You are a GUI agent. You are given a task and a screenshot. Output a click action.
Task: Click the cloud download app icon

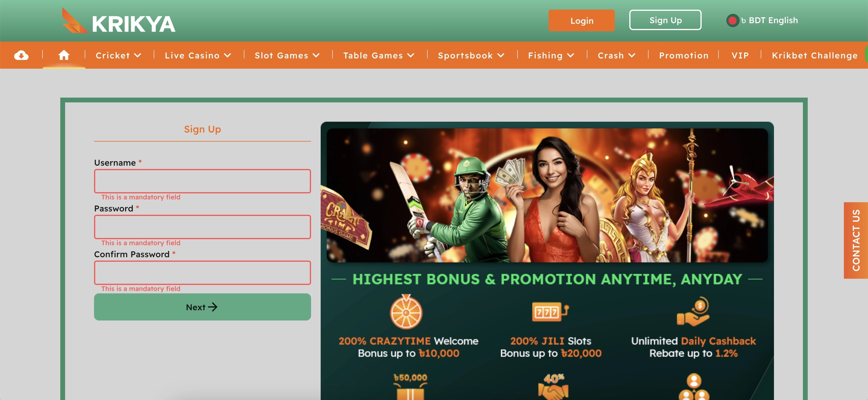point(21,55)
